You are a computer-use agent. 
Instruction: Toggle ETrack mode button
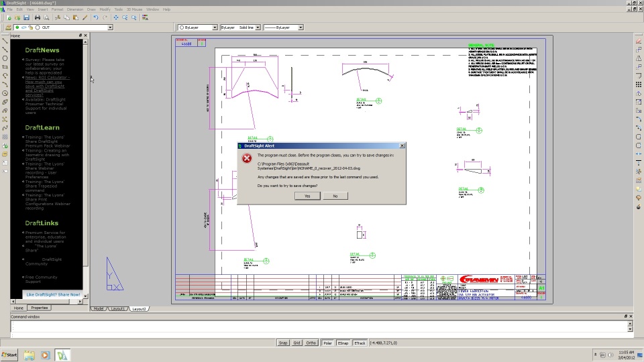[x=360, y=343]
